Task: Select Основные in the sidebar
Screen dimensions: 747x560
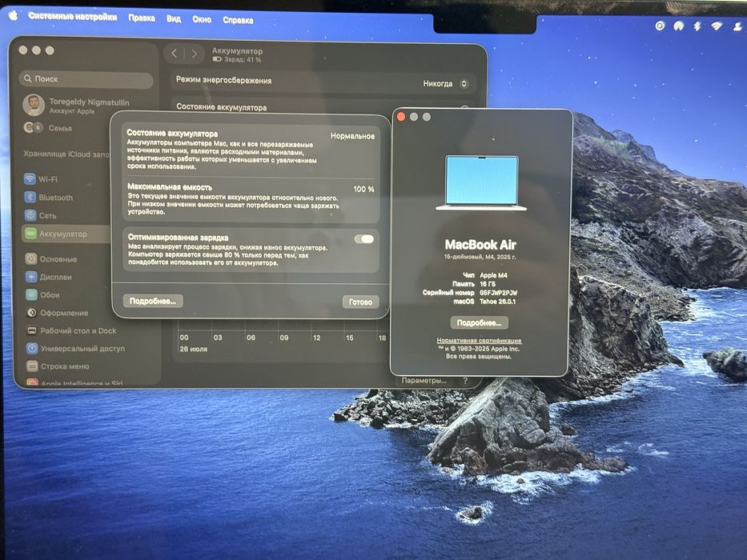Action: click(51, 259)
